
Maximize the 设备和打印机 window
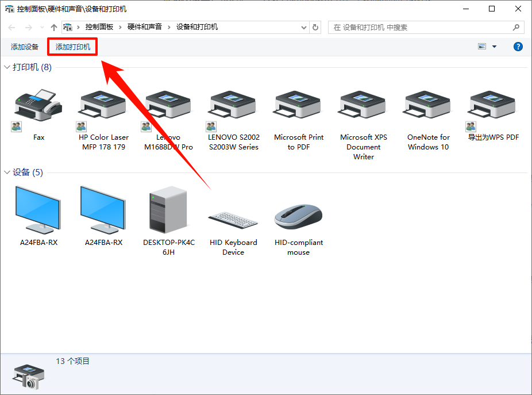pyautogui.click(x=492, y=9)
